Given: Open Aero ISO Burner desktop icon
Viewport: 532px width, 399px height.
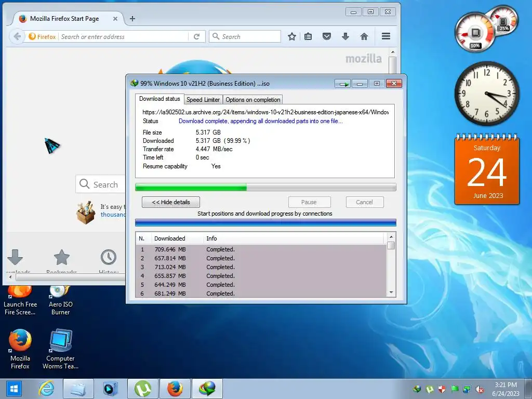Looking at the screenshot, I should (x=60, y=301).
